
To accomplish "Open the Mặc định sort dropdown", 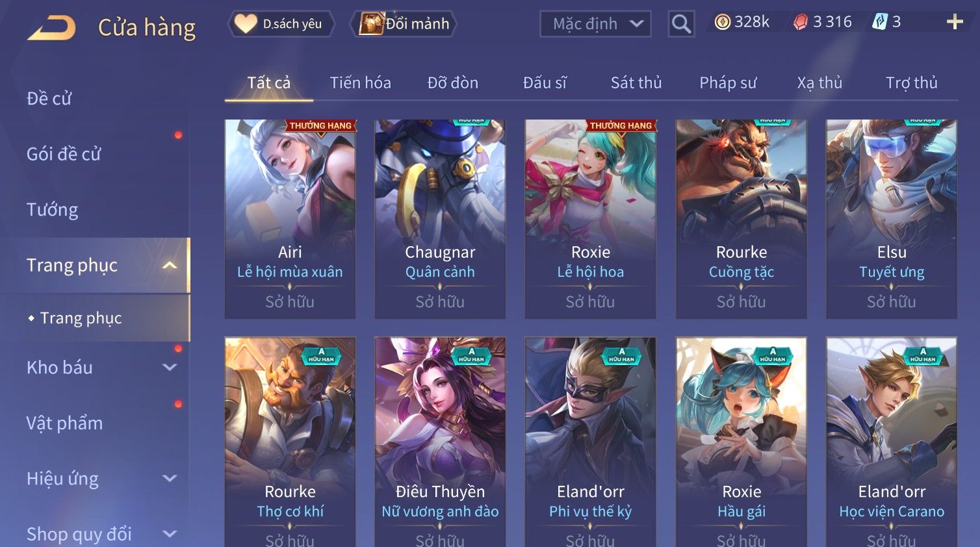I will [x=595, y=24].
